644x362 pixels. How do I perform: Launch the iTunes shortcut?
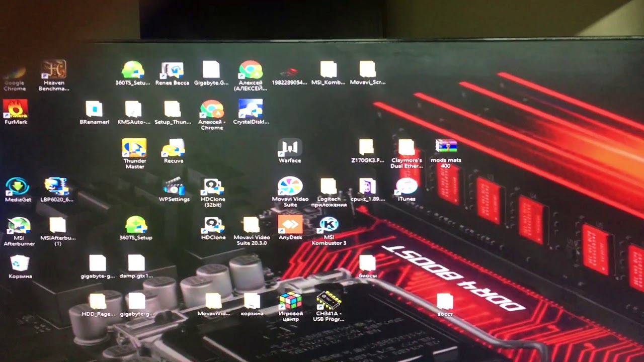click(x=407, y=190)
